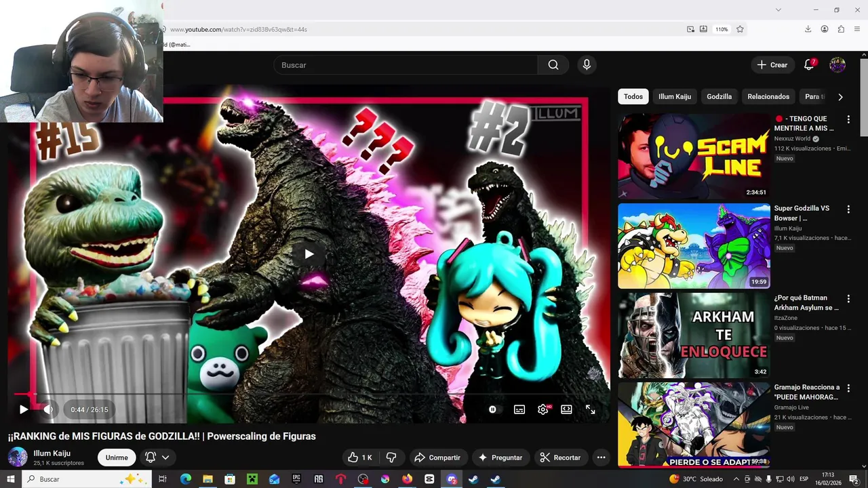The width and height of the screenshot is (868, 488).
Task: Click the Compartir share button
Action: pos(437,457)
